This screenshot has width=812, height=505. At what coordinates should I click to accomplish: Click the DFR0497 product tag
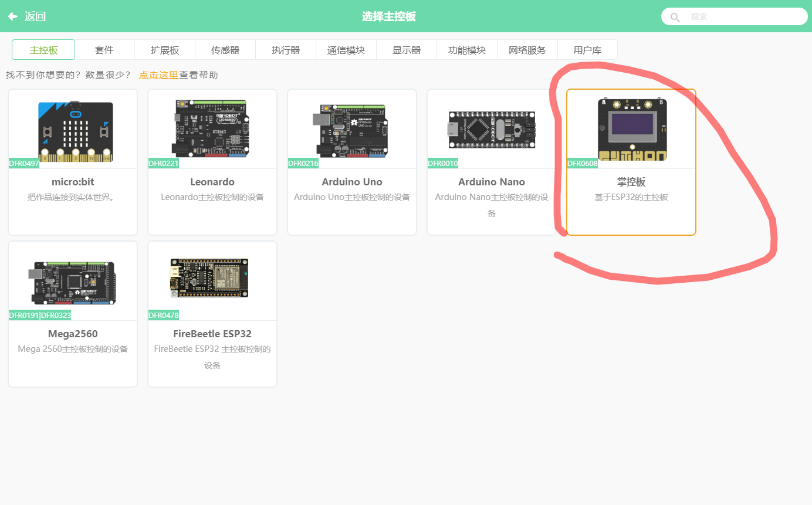(24, 163)
